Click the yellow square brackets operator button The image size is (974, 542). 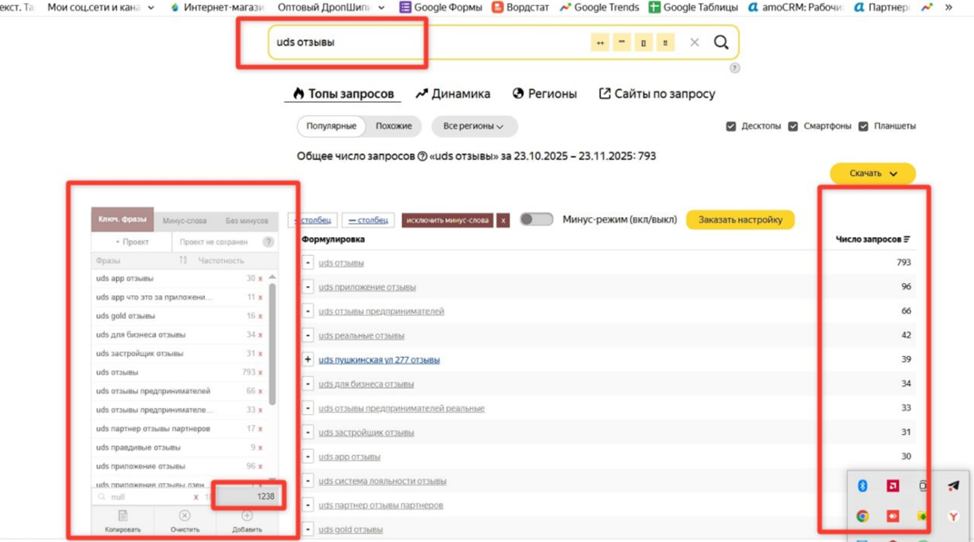tap(644, 42)
